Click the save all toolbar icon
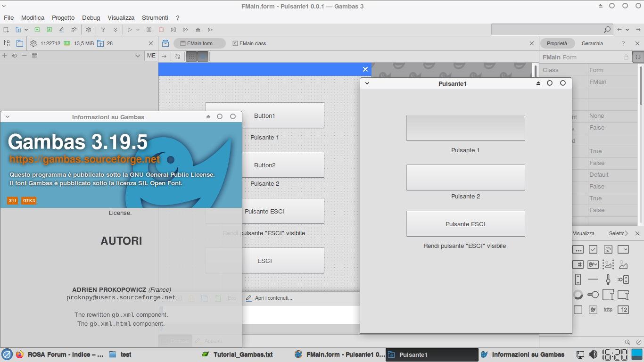 (x=50, y=30)
